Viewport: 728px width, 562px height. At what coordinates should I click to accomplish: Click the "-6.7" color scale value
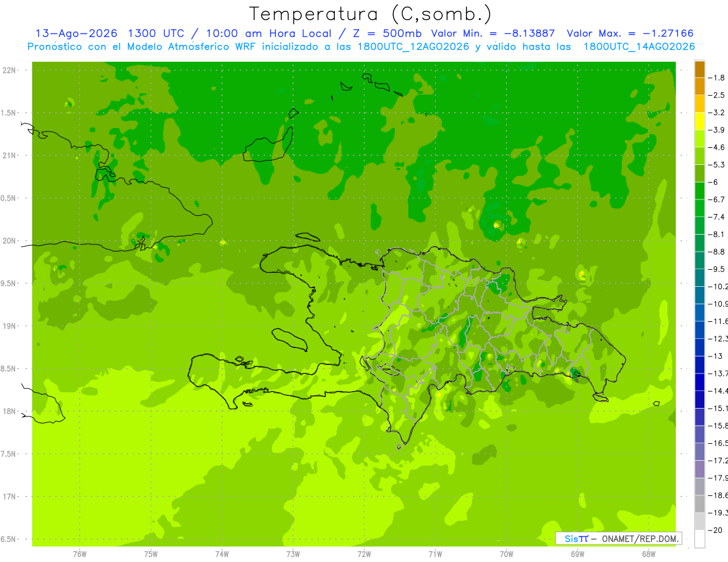coord(716,199)
